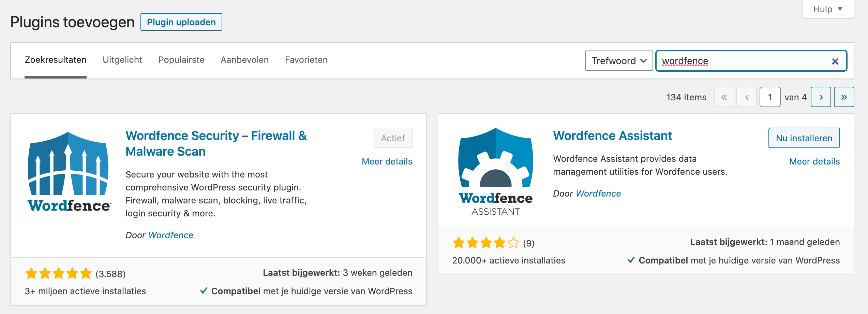868x314 pixels.
Task: Click the compatibility checkmark under Wordfence Security
Action: pos(204,291)
